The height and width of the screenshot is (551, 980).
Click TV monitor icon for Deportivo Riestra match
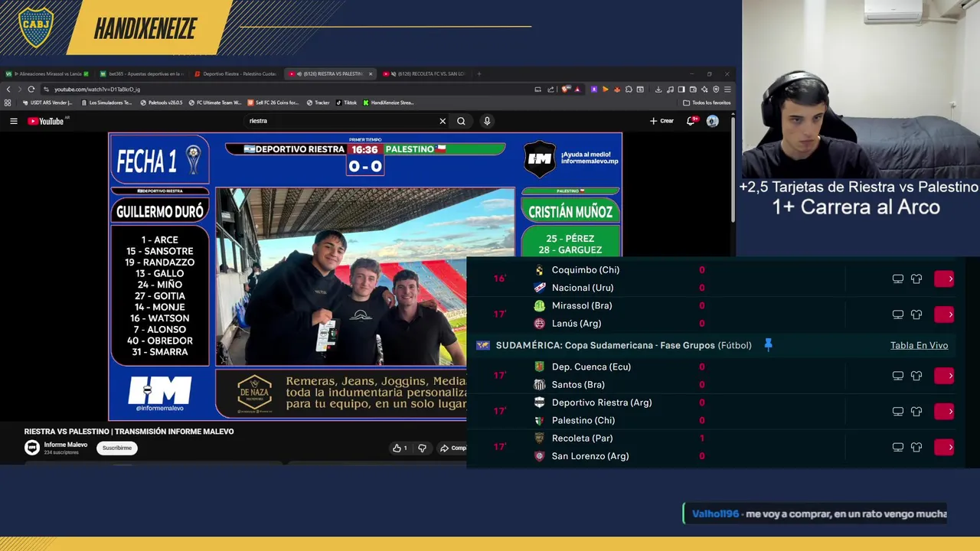coord(898,411)
